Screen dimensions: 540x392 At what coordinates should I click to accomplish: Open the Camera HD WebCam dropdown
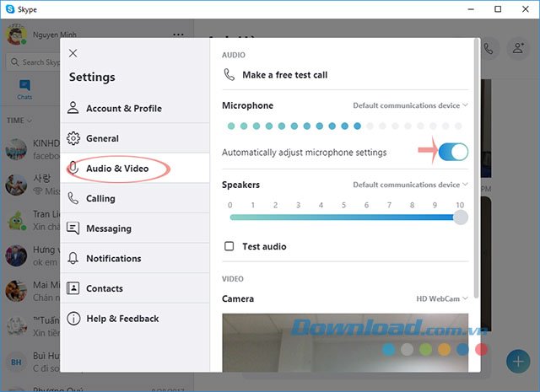click(442, 298)
